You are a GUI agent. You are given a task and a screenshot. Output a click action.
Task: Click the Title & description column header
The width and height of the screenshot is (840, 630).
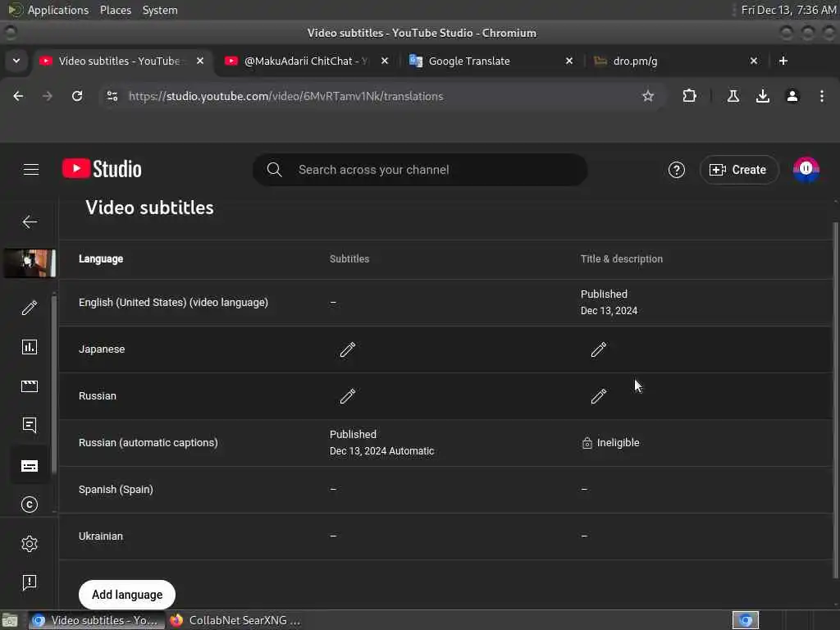pyautogui.click(x=622, y=258)
